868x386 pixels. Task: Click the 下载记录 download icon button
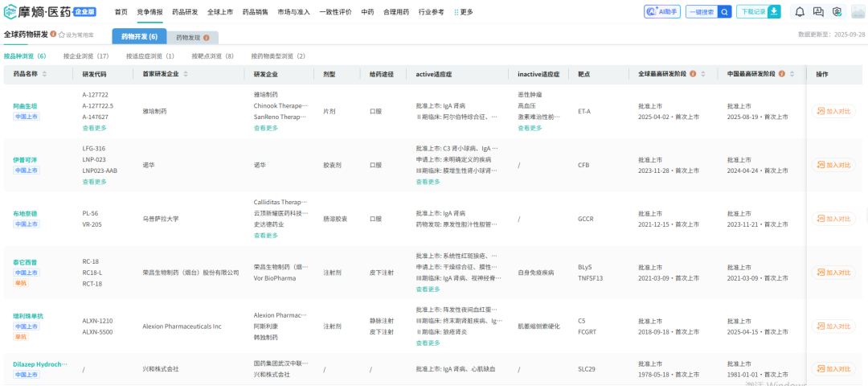[x=774, y=11]
